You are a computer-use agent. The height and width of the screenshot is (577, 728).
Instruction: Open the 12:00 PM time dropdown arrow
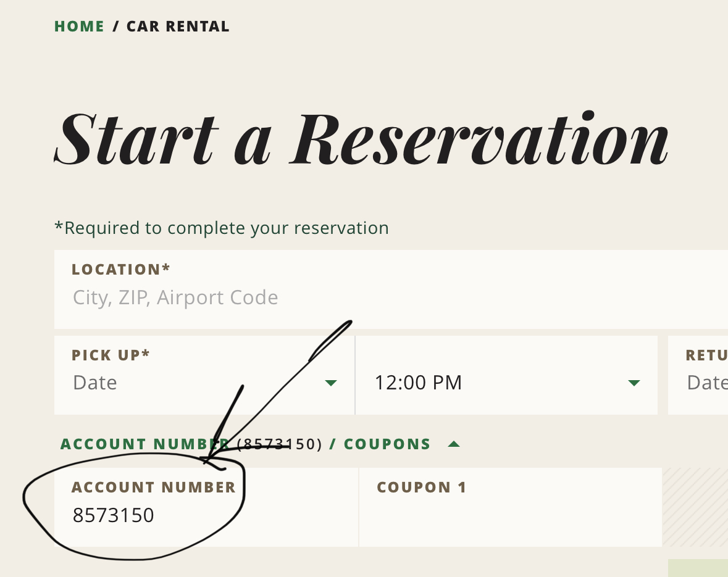tap(634, 383)
